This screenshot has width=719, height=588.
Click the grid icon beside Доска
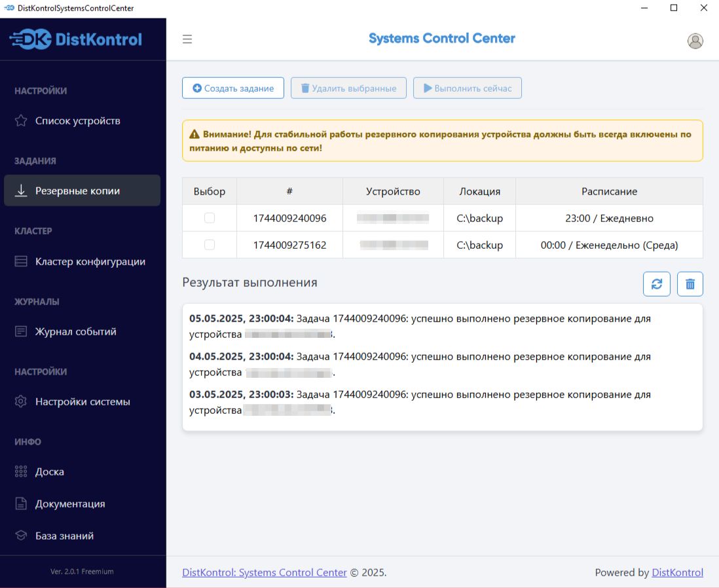pyautogui.click(x=21, y=472)
